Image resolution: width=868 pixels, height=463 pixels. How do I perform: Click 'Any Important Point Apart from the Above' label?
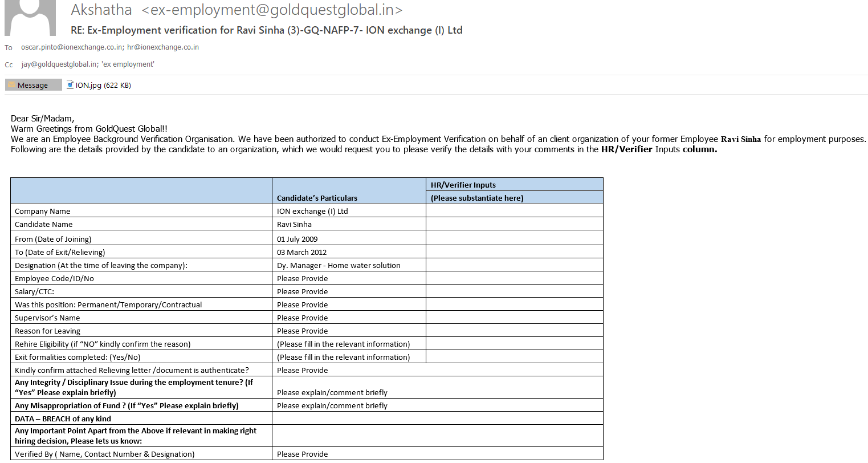pos(136,436)
